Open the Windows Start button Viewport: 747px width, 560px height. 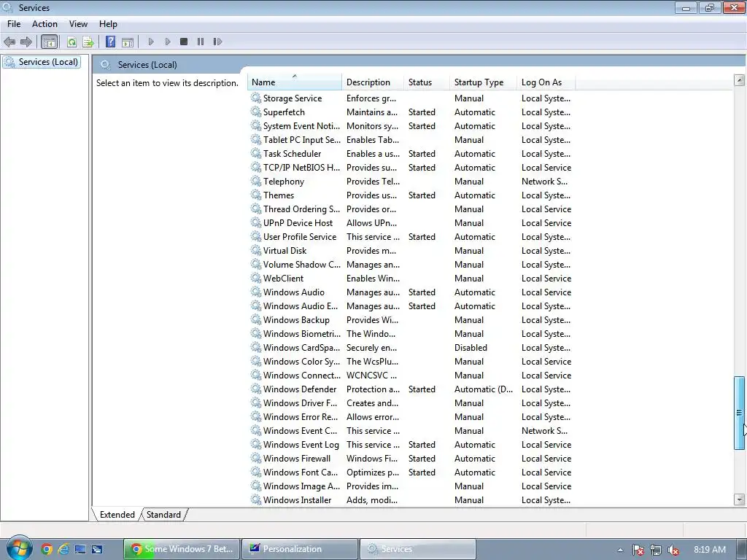(x=19, y=548)
